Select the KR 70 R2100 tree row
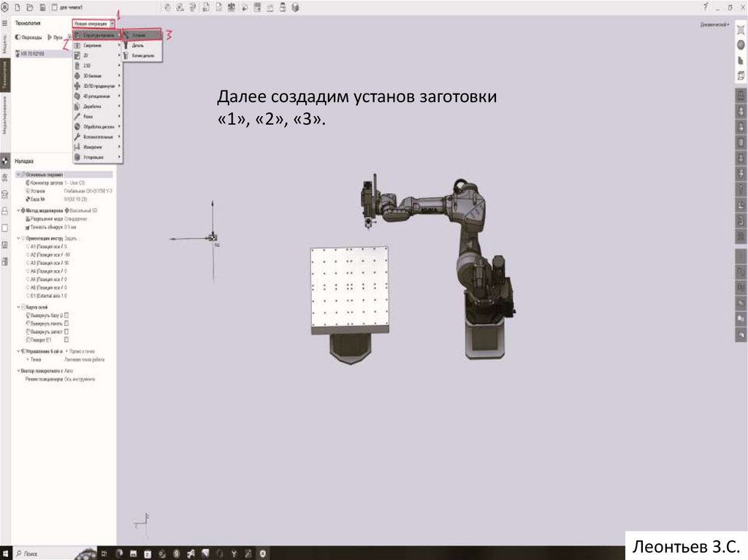748x560 pixels. 42,53
